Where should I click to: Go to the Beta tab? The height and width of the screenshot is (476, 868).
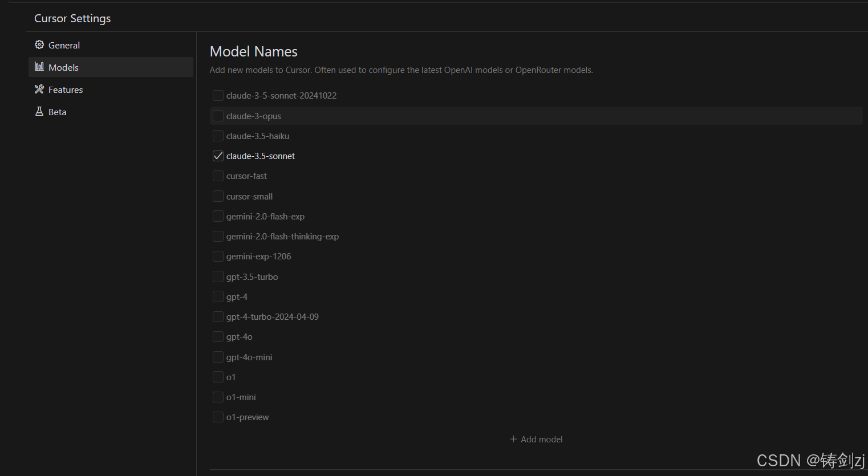(111, 112)
